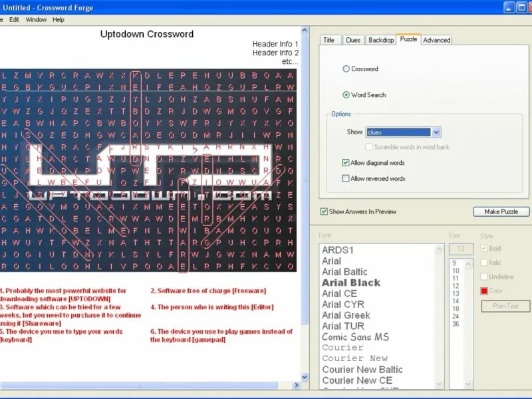Choose size 36 in size list
The width and height of the screenshot is (532, 399).
(x=456, y=324)
